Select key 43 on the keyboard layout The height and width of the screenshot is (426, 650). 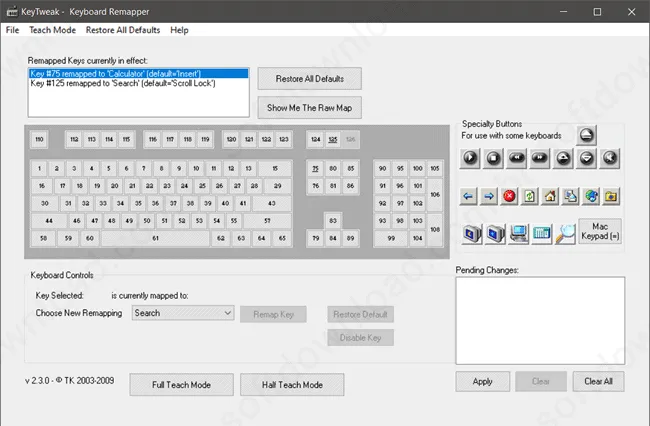[272, 203]
